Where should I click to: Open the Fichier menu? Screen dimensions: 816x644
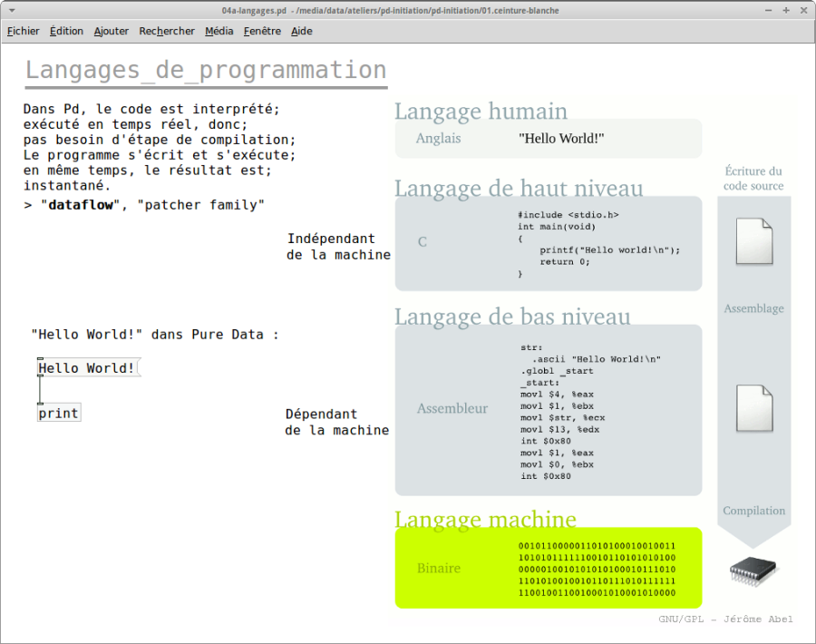[24, 31]
